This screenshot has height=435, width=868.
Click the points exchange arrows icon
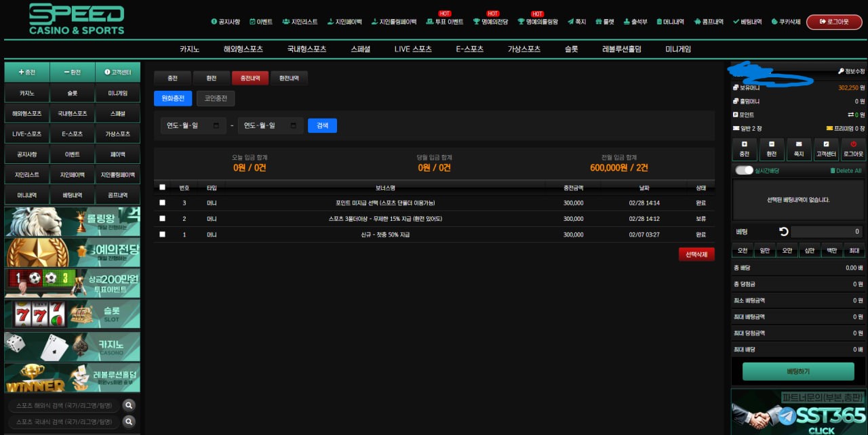click(x=850, y=115)
